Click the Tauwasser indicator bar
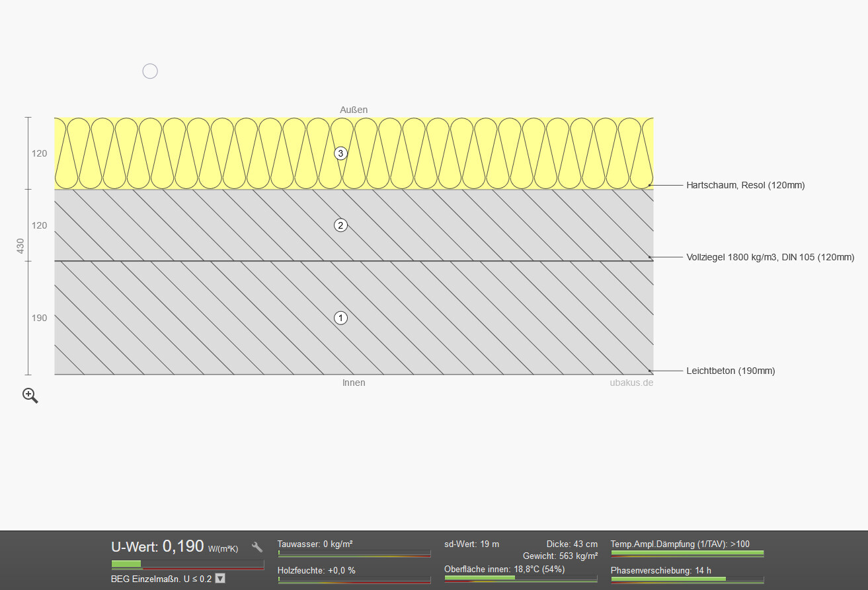Screen dimensions: 868x590 tap(354, 554)
